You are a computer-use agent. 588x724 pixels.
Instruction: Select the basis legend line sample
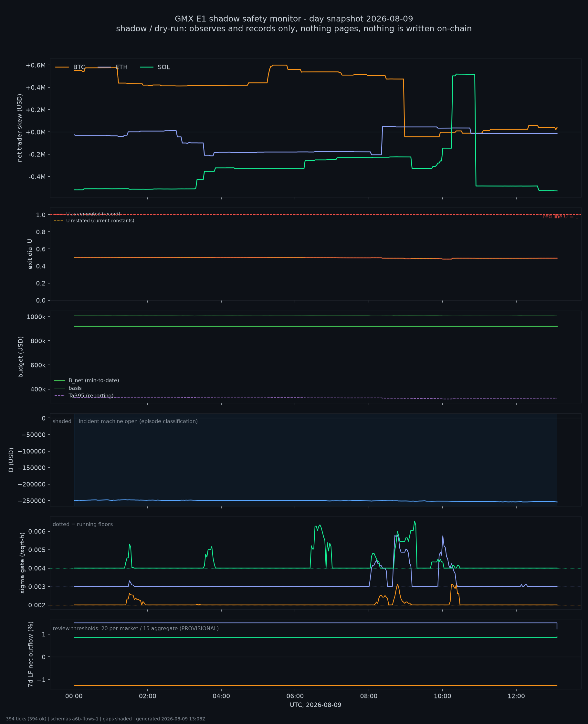60,388
